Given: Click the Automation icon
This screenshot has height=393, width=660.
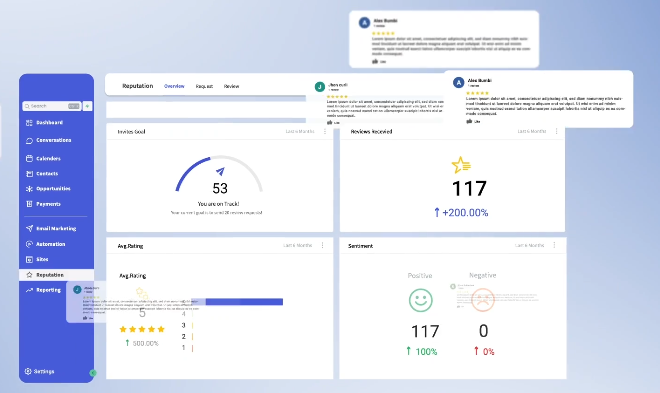Looking at the screenshot, I should coord(29,244).
